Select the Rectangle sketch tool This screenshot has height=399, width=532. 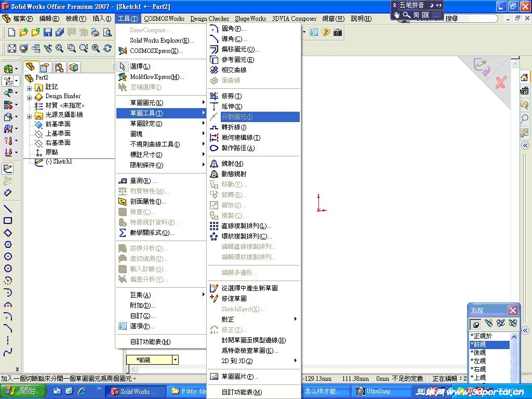tap(8, 221)
